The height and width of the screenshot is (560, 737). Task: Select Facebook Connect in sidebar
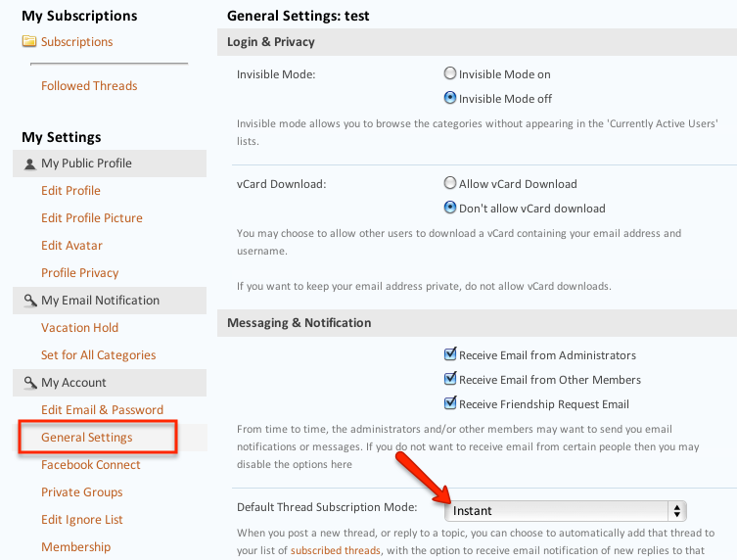91,465
